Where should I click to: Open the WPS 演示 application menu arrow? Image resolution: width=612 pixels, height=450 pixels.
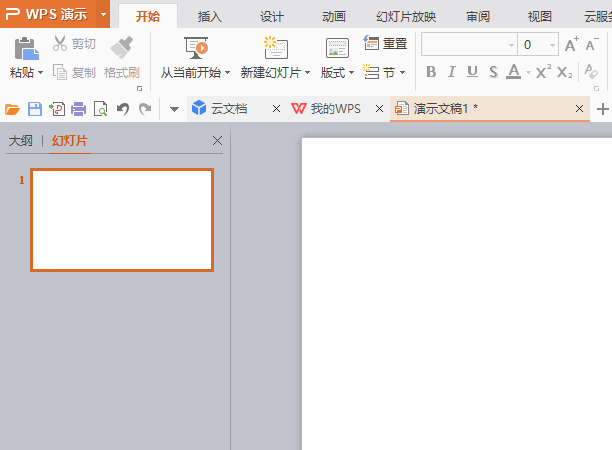[103, 14]
